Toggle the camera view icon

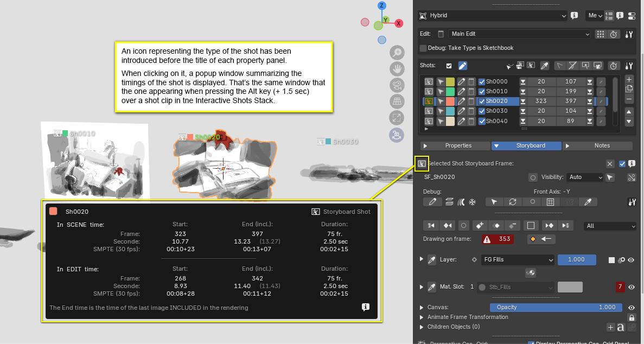pos(398,85)
